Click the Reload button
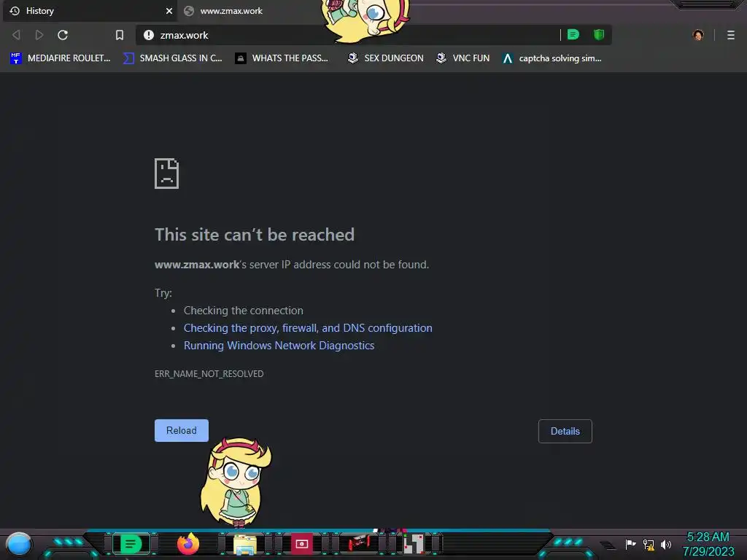 (x=182, y=430)
